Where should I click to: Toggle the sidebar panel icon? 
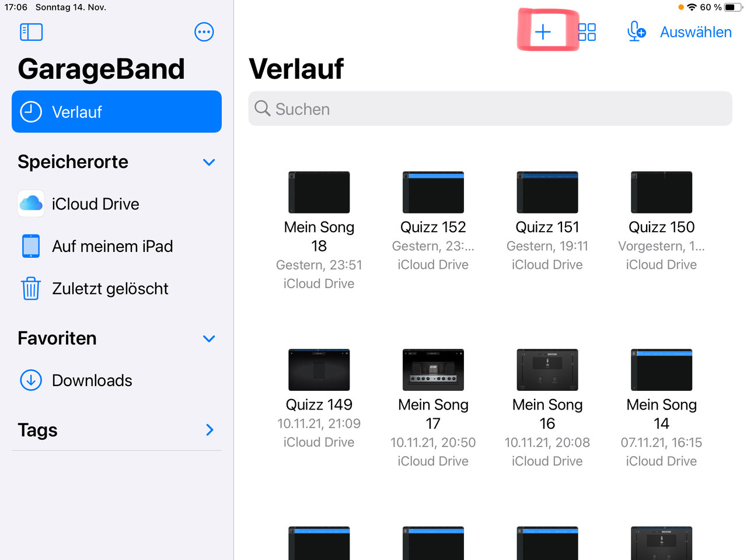32,32
